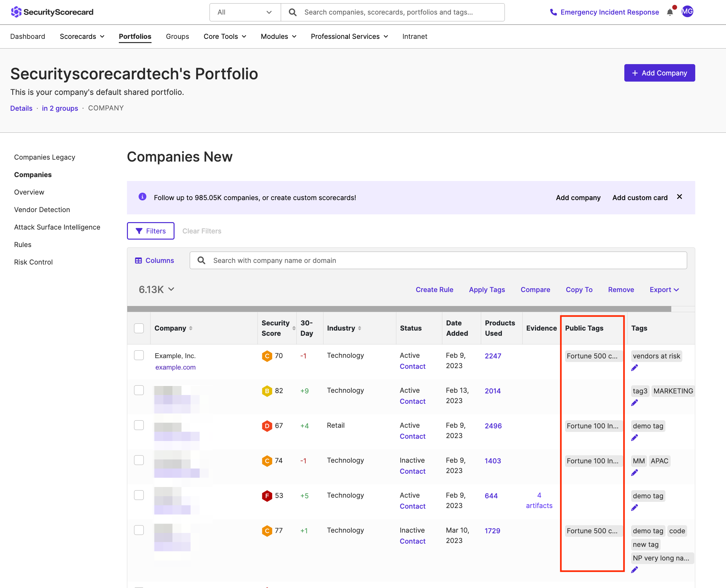Open the 6.13K count dropdown
The height and width of the screenshot is (588, 726).
156,289
